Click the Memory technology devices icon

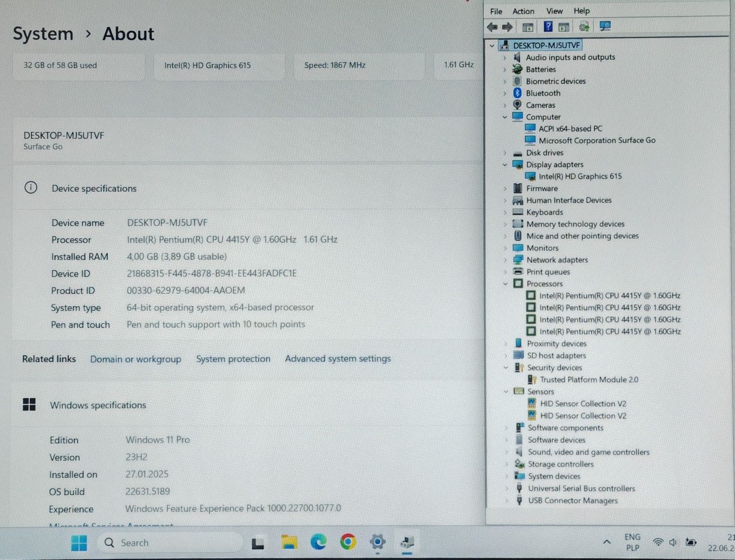pyautogui.click(x=518, y=224)
